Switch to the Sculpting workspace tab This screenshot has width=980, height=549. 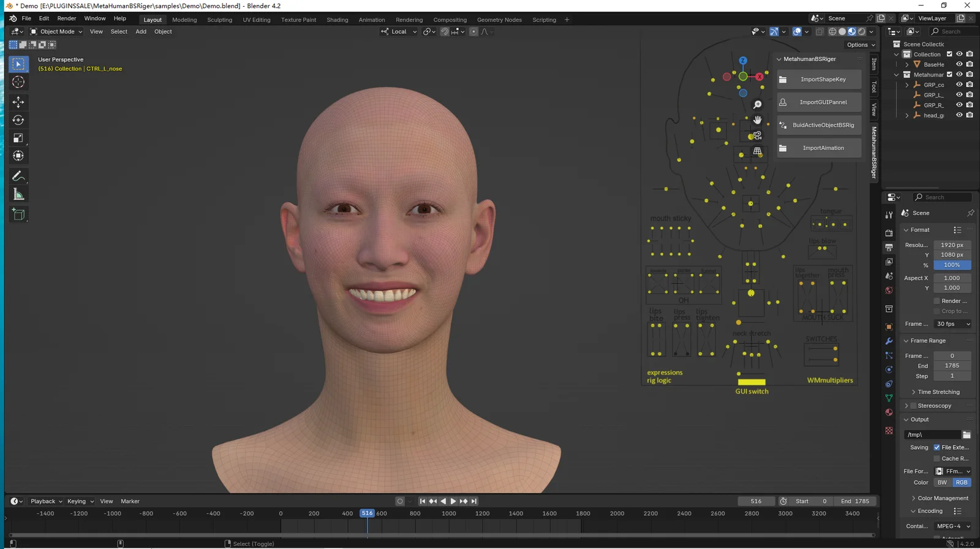[219, 20]
